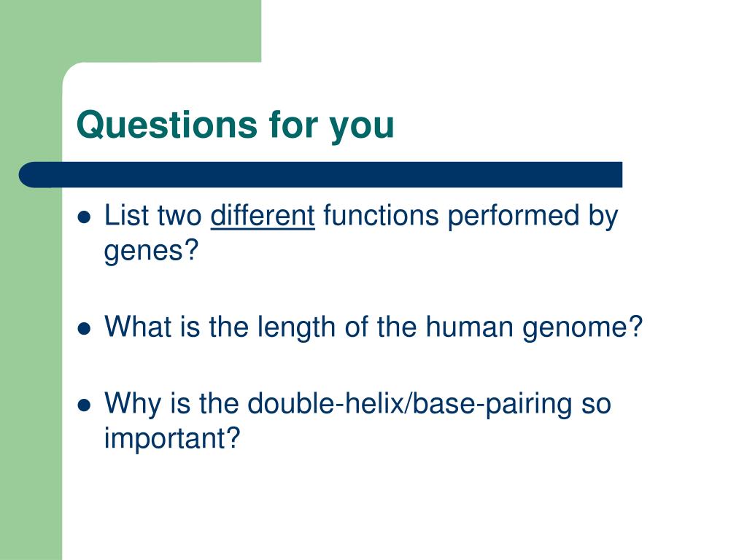Click the word "genome?" in second question
This screenshot has height=560, width=747.
(x=583, y=328)
